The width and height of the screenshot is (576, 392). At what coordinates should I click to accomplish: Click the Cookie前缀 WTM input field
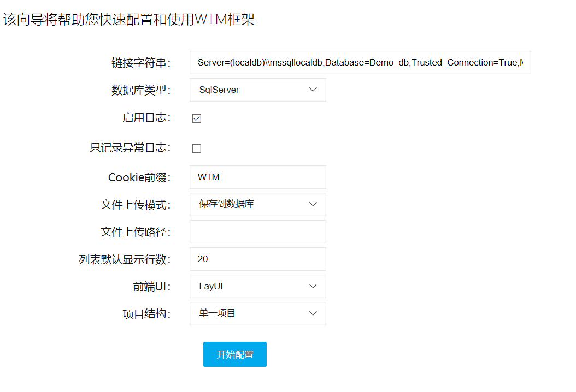pyautogui.click(x=257, y=177)
